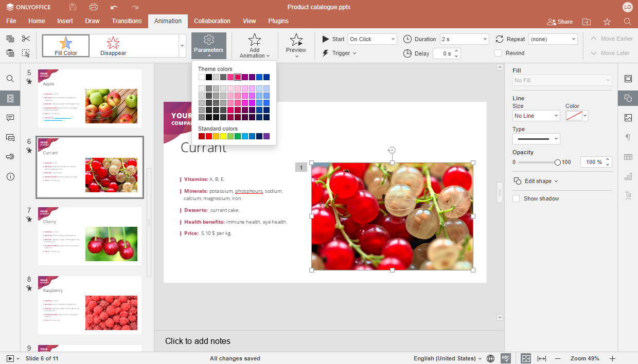Viewport: 638px width, 364px height.
Task: Enable the Rewind checkbox
Action: point(498,53)
